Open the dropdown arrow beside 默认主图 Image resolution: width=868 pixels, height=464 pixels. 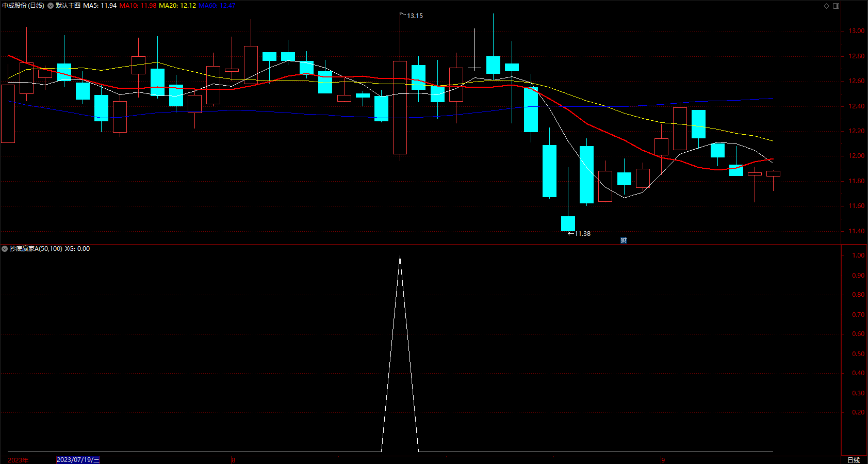click(51, 6)
